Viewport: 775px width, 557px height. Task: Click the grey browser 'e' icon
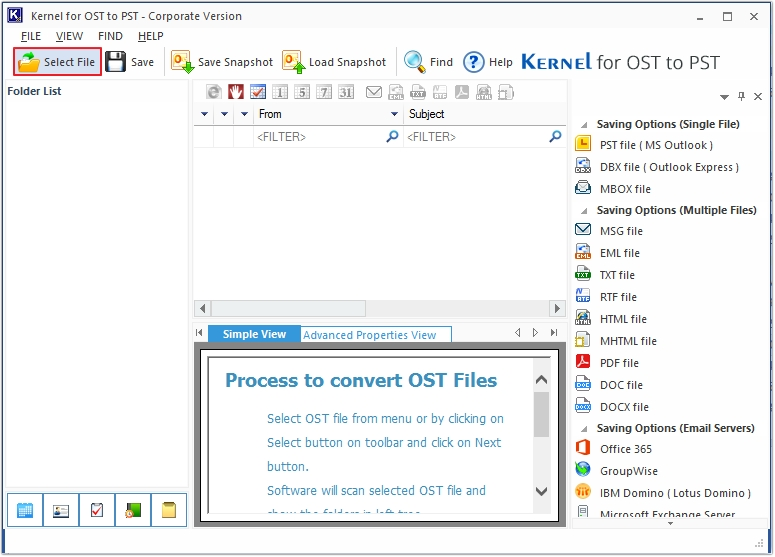click(x=214, y=92)
